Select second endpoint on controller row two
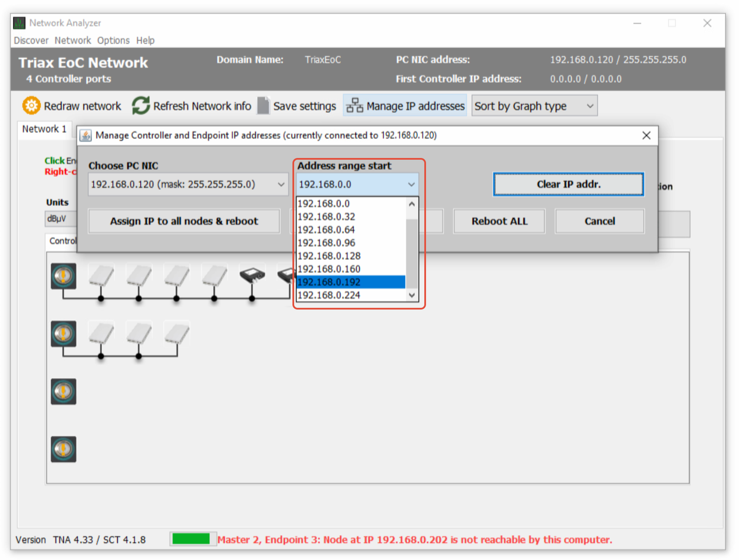This screenshot has width=739, height=560. pos(139,333)
